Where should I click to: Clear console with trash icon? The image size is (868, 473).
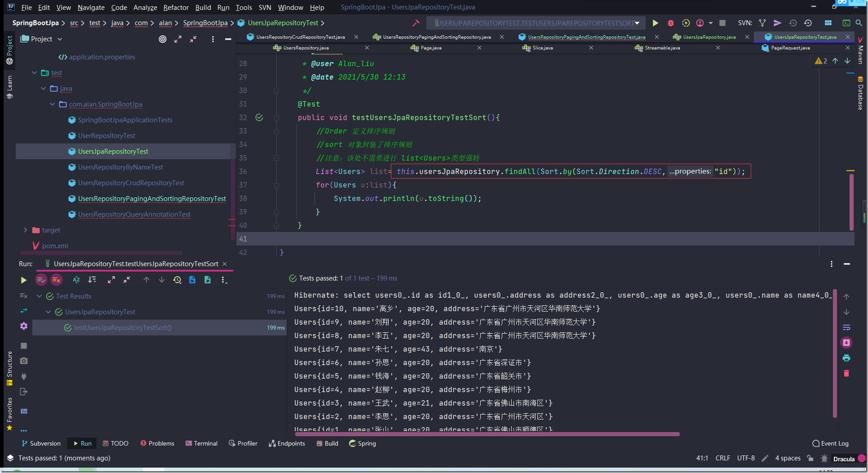[846, 373]
